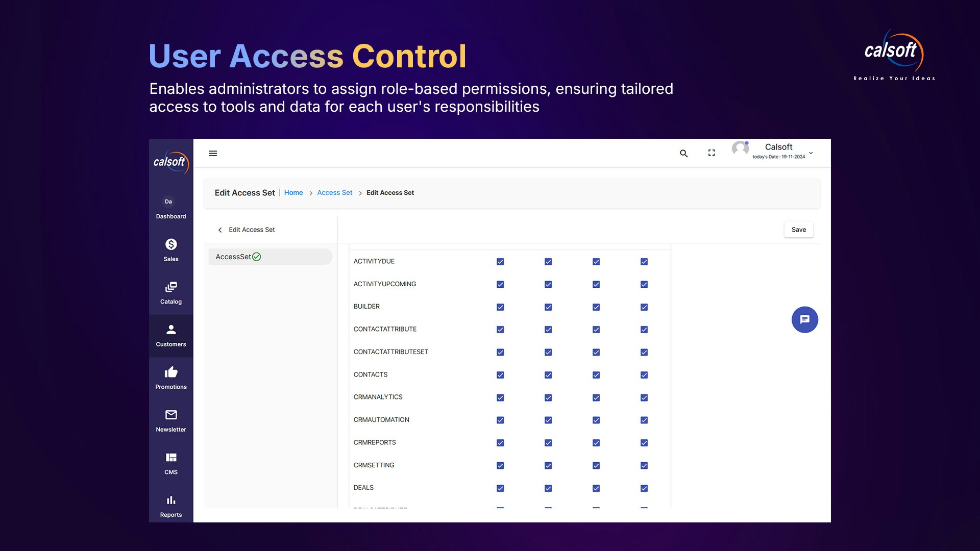Open Catalog in the sidebar

[171, 293]
